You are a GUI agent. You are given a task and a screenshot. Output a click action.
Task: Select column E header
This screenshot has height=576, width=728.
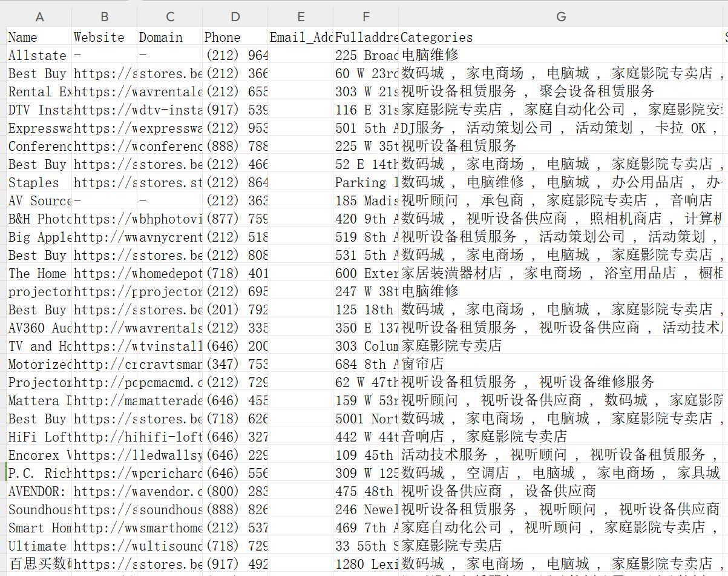(301, 17)
